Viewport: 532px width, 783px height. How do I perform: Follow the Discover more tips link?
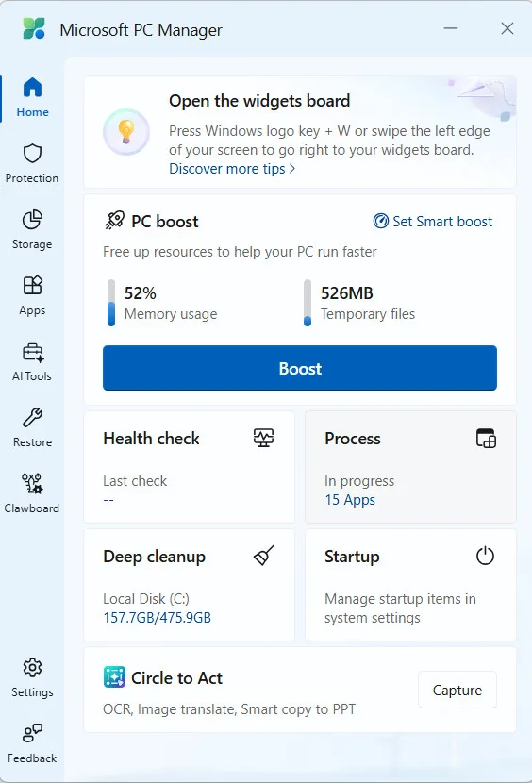point(232,169)
